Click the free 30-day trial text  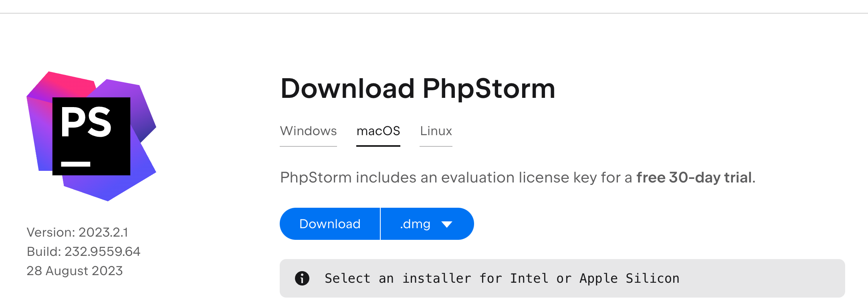point(695,178)
